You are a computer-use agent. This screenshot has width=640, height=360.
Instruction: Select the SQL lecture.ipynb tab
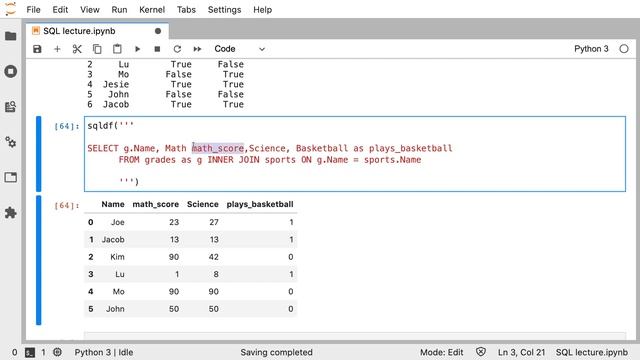point(97,31)
